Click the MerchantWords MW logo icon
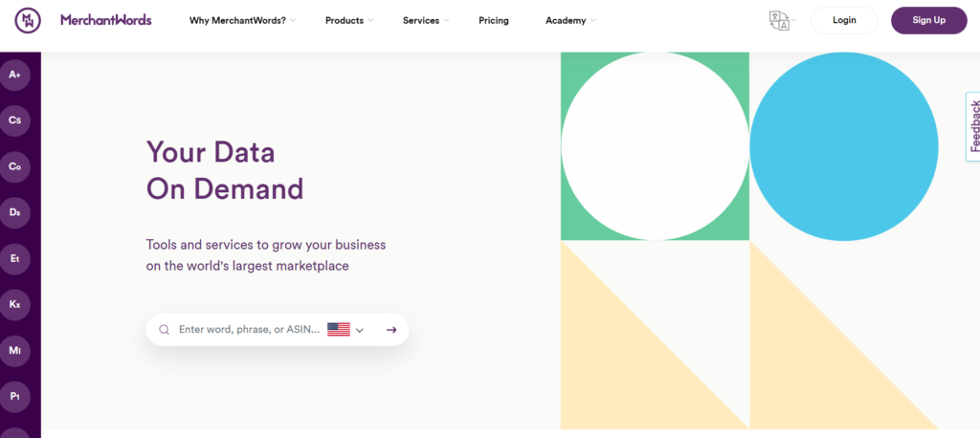The image size is (980, 438). pos(28,20)
